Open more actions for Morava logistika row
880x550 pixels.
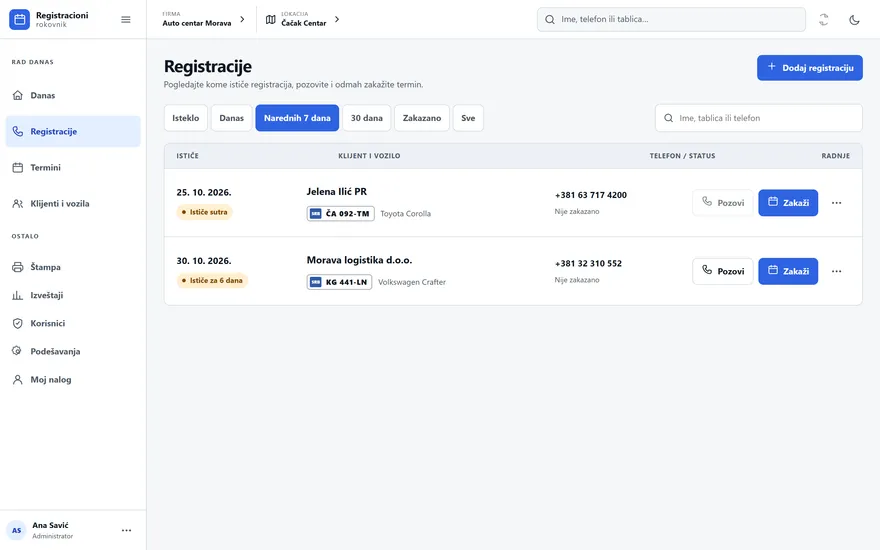pyautogui.click(x=836, y=271)
